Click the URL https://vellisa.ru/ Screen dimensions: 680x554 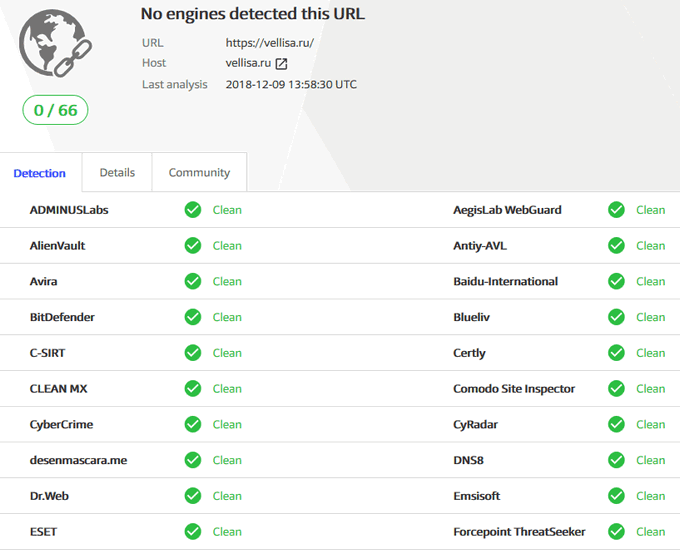point(269,43)
